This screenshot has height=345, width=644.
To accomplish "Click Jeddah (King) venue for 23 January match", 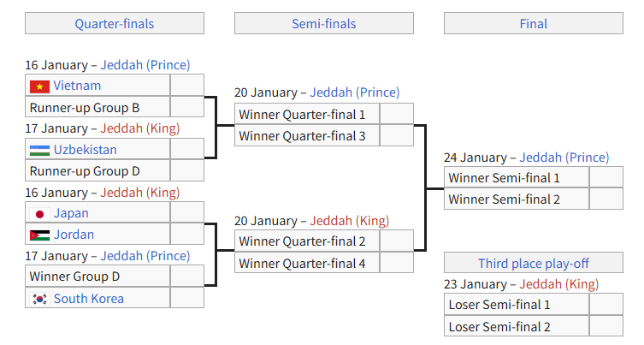I will [x=559, y=284].
